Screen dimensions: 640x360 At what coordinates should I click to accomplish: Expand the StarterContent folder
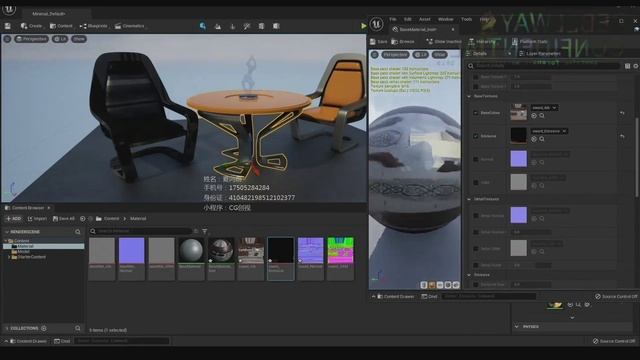click(9, 258)
